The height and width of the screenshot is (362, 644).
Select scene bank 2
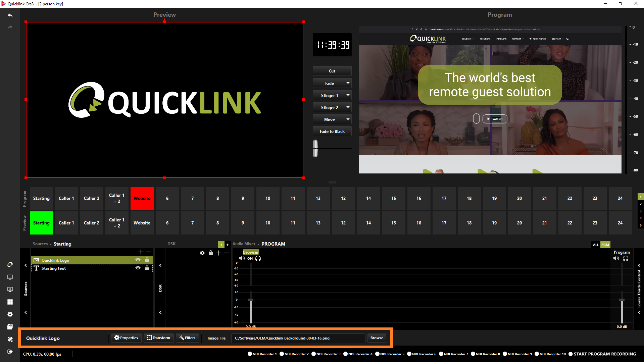pyautogui.click(x=640, y=204)
